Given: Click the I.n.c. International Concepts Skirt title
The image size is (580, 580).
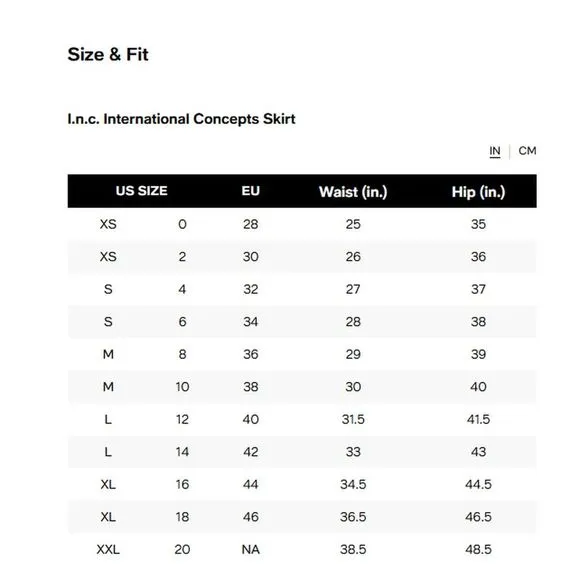Looking at the screenshot, I should coord(181,119).
